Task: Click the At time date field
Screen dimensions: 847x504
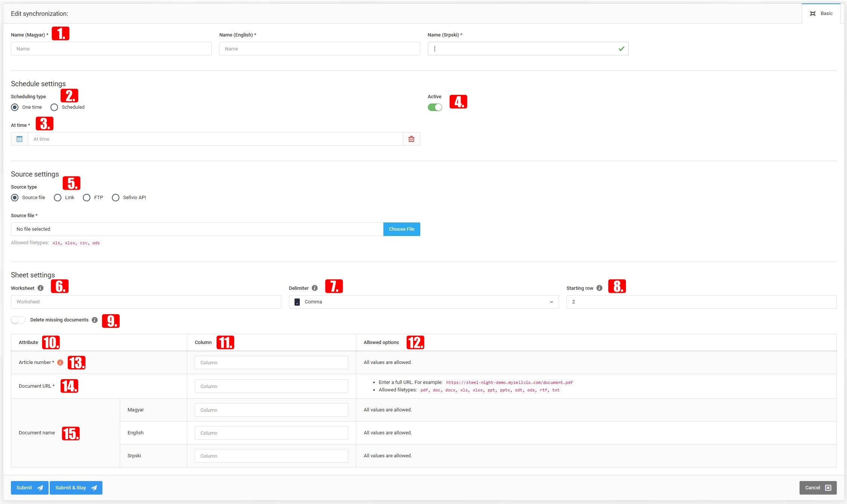Action: tap(215, 139)
